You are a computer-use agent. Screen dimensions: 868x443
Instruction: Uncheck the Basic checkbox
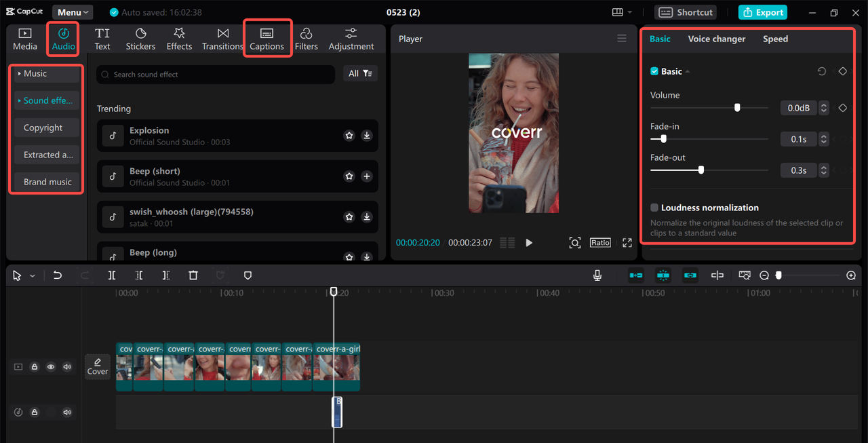[x=654, y=71]
